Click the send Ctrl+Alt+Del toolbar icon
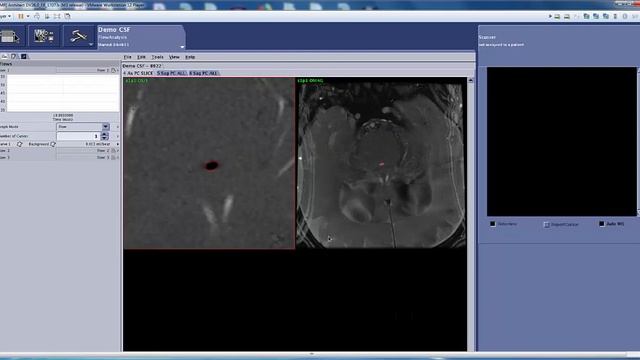Image resolution: width=640 pixels, height=360 pixels. [37, 16]
